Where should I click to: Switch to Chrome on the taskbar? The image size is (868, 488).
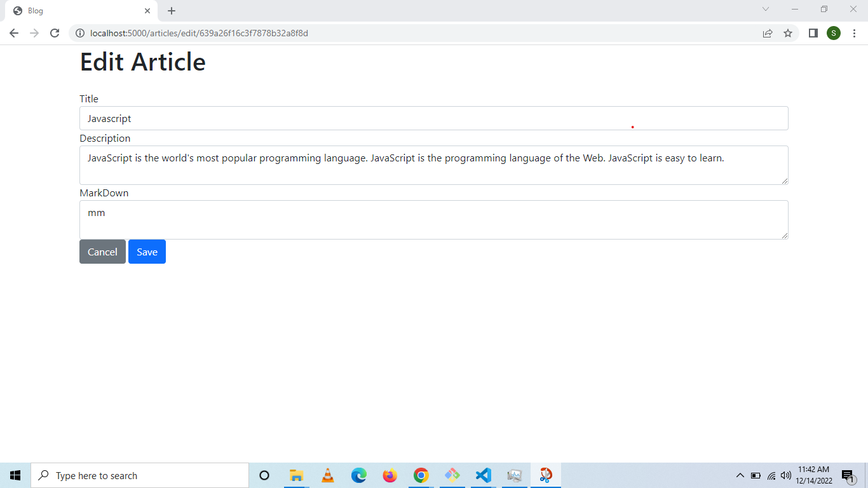coord(421,475)
